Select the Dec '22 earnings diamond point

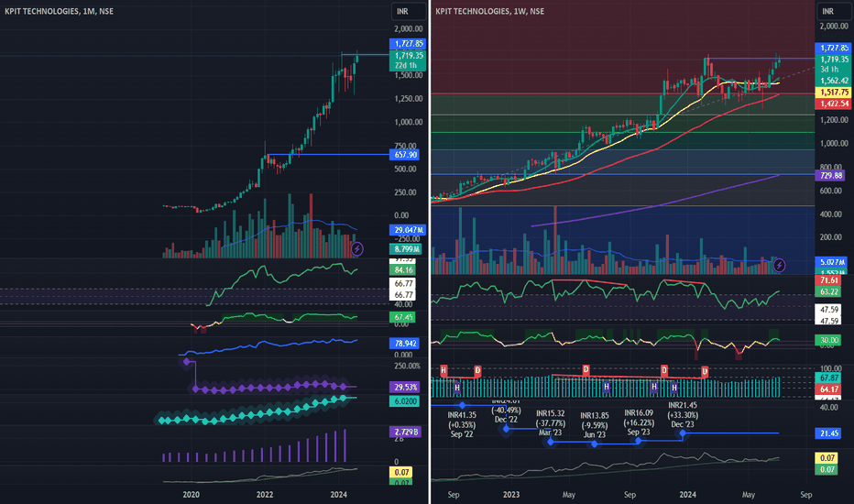coord(506,430)
